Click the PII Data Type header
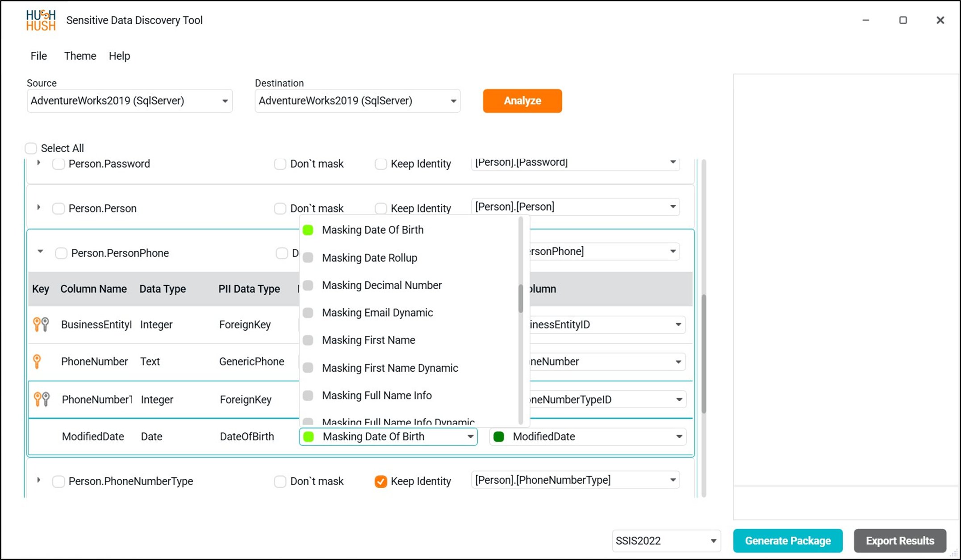 [x=249, y=289]
